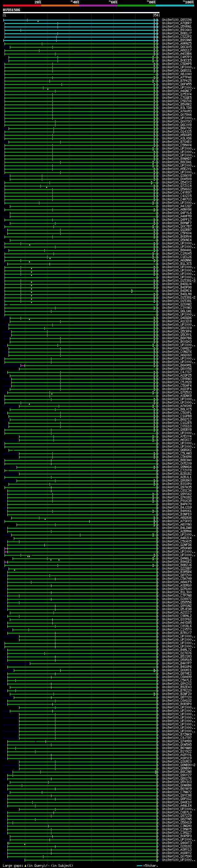This screenshot has width=197, height=868.
Task: Select label UniRef100_B3LTD8
Action: tap(177, 108)
